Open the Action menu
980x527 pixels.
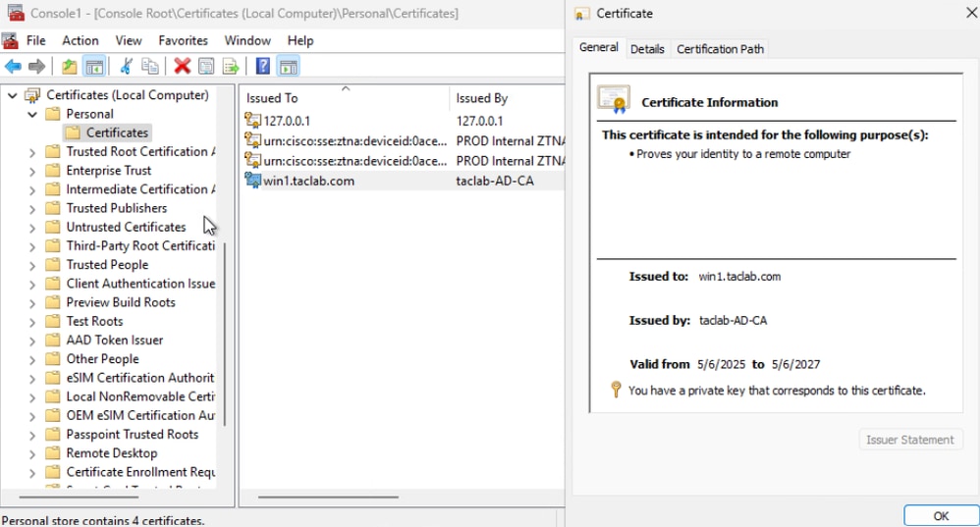(80, 40)
